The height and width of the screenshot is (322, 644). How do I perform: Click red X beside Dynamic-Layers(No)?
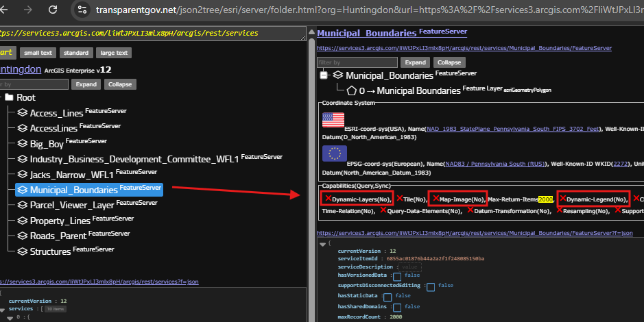point(328,199)
